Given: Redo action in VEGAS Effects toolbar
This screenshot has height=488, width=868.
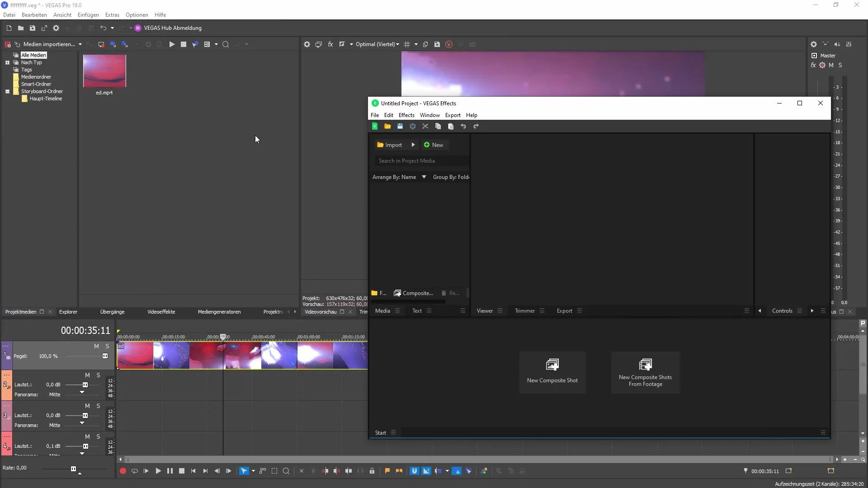Looking at the screenshot, I should [x=476, y=127].
